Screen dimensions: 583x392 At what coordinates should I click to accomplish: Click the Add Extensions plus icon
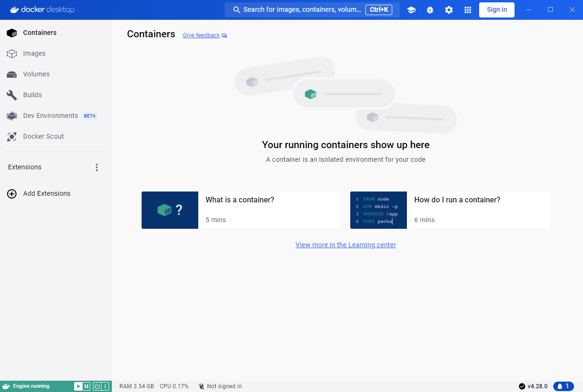12,193
